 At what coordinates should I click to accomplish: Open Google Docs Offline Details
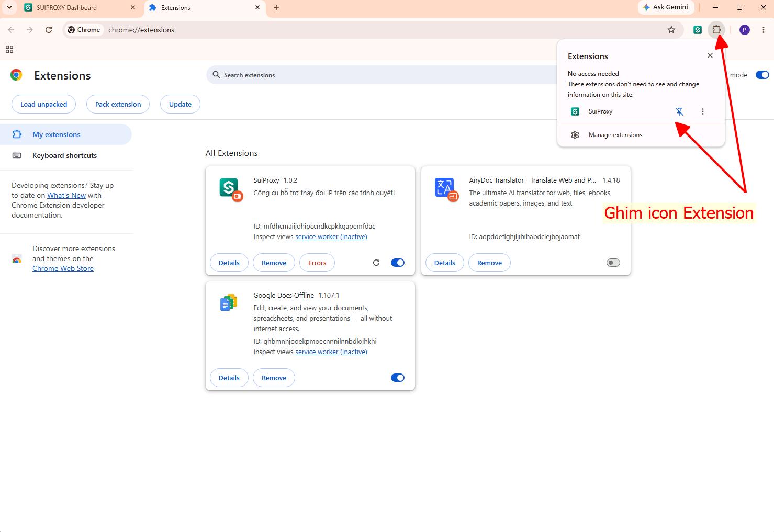(229, 378)
